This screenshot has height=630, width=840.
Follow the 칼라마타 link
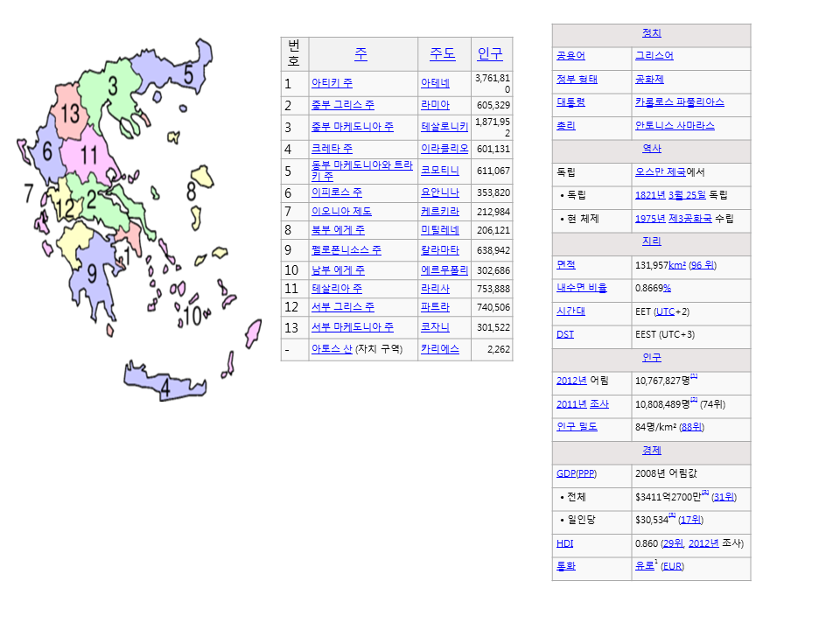coord(440,250)
